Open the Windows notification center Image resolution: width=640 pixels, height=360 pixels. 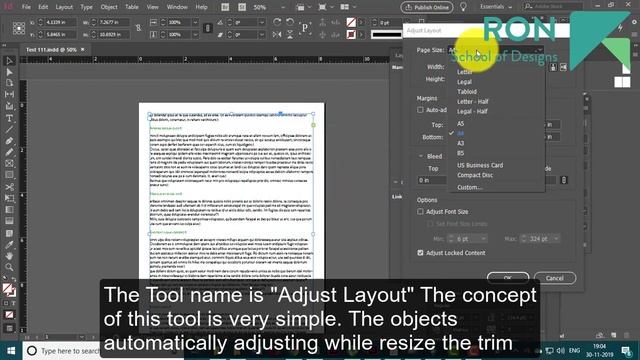[x=626, y=351]
